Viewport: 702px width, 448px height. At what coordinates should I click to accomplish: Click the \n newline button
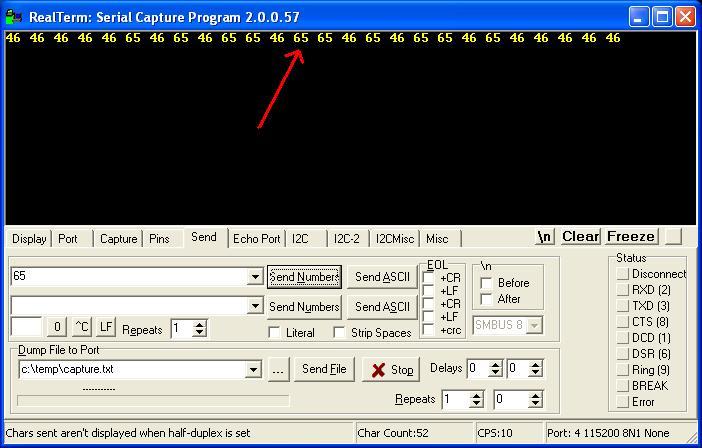544,236
